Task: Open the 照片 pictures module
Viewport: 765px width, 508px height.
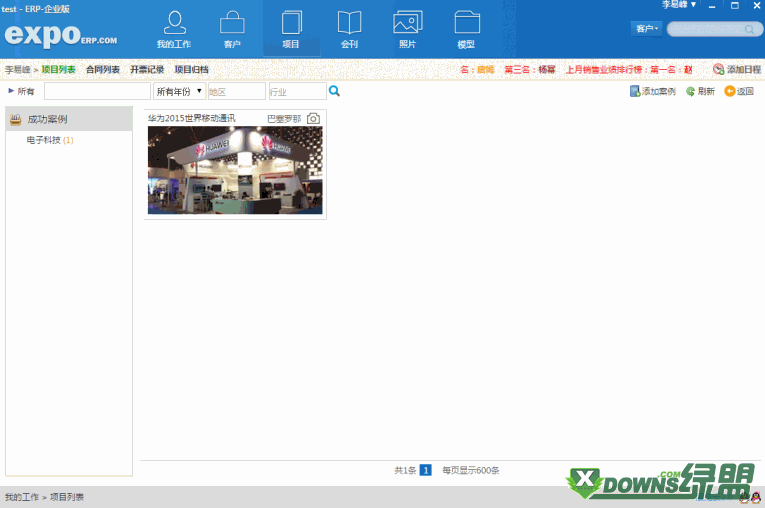Action: [x=407, y=30]
